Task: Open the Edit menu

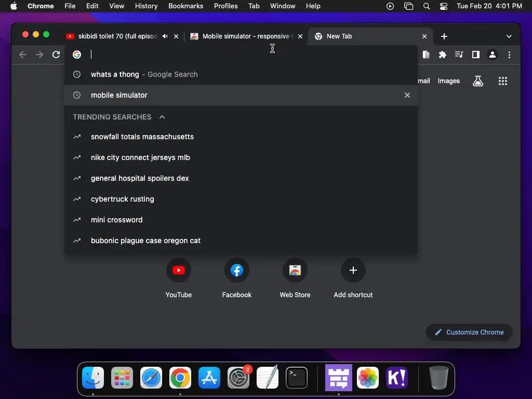Action: [92, 6]
